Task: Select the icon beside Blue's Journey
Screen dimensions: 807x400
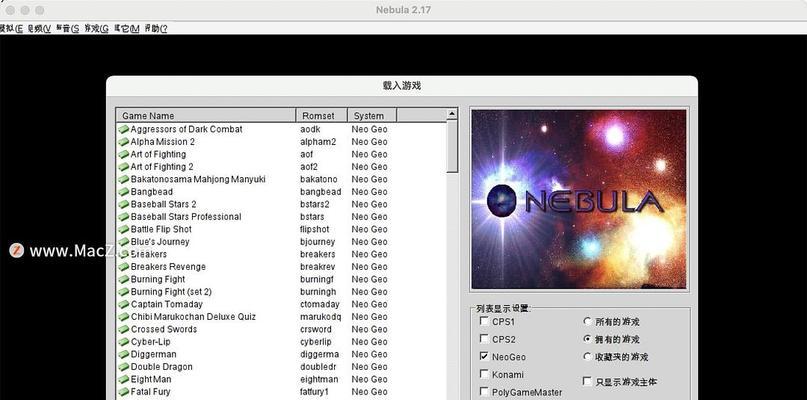Action: coord(124,241)
